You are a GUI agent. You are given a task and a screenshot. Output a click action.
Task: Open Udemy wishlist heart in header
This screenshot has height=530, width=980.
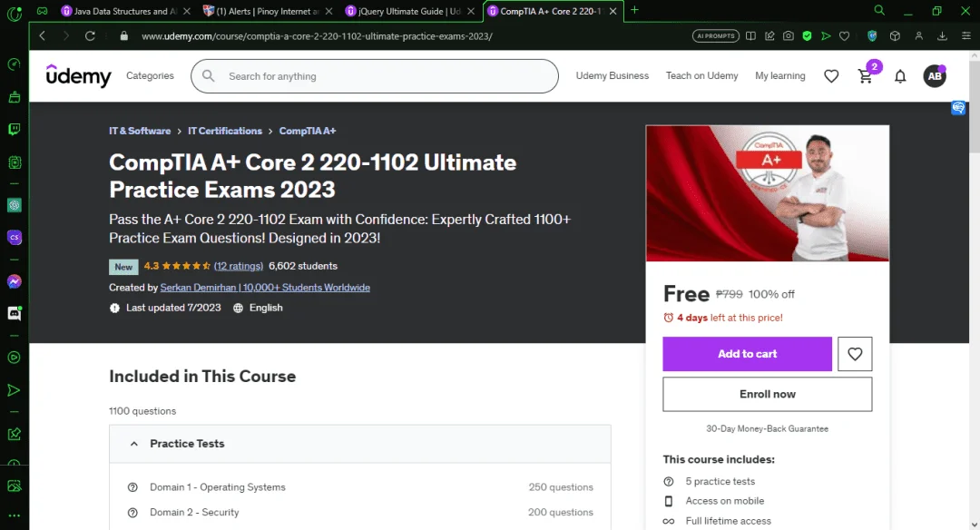pos(831,76)
